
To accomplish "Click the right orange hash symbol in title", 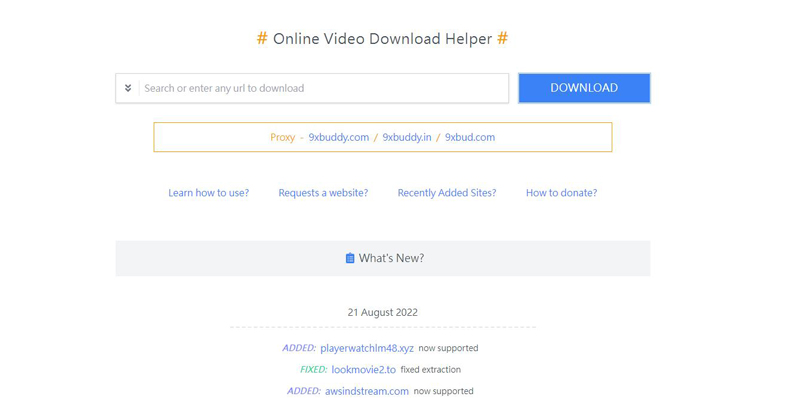I will tap(503, 38).
